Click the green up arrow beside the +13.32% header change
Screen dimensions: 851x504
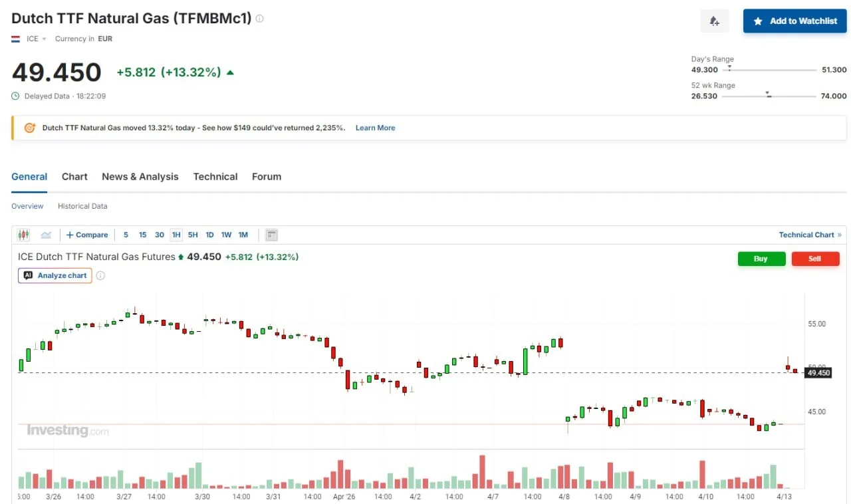tap(230, 72)
